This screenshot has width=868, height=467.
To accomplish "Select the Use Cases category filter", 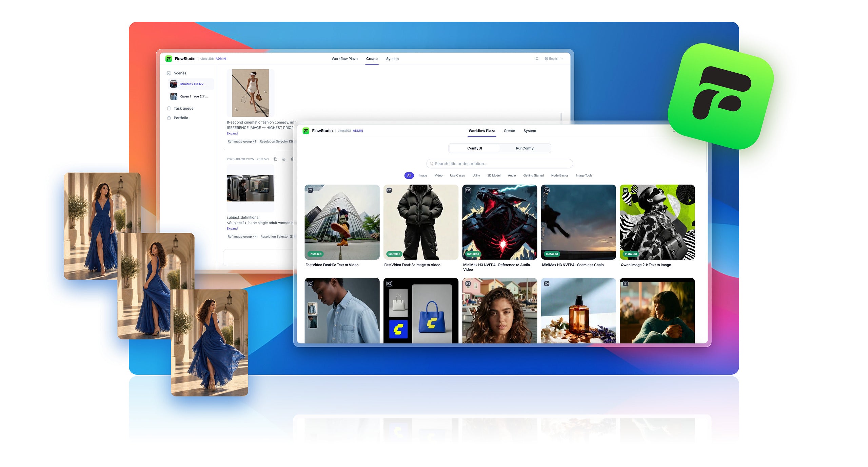I will (x=457, y=175).
